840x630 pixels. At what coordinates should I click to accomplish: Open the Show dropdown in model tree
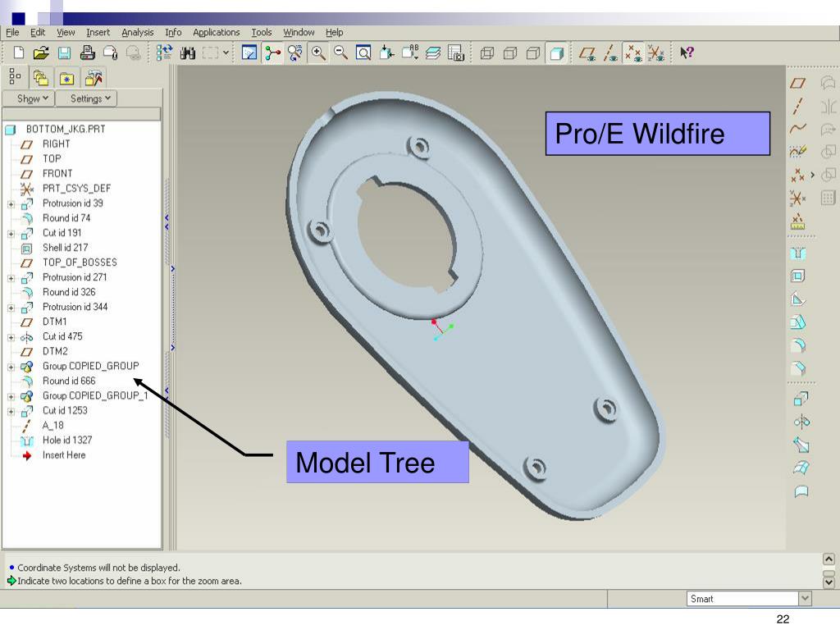[x=29, y=98]
